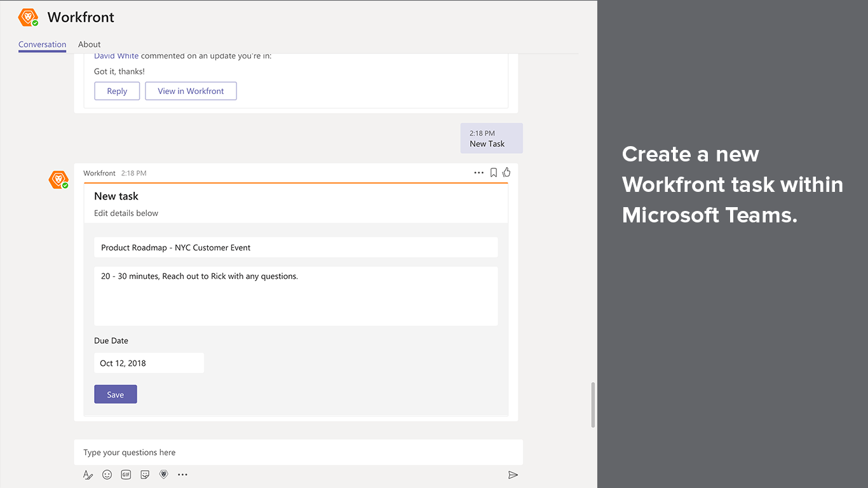The image size is (868, 488).
Task: Click the conversation vertical scrollbar
Action: 593,404
